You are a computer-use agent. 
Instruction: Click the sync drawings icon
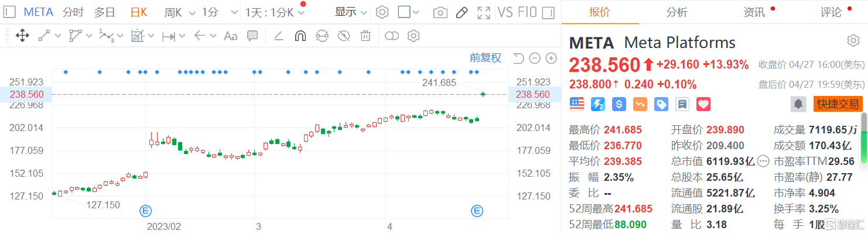[322, 36]
